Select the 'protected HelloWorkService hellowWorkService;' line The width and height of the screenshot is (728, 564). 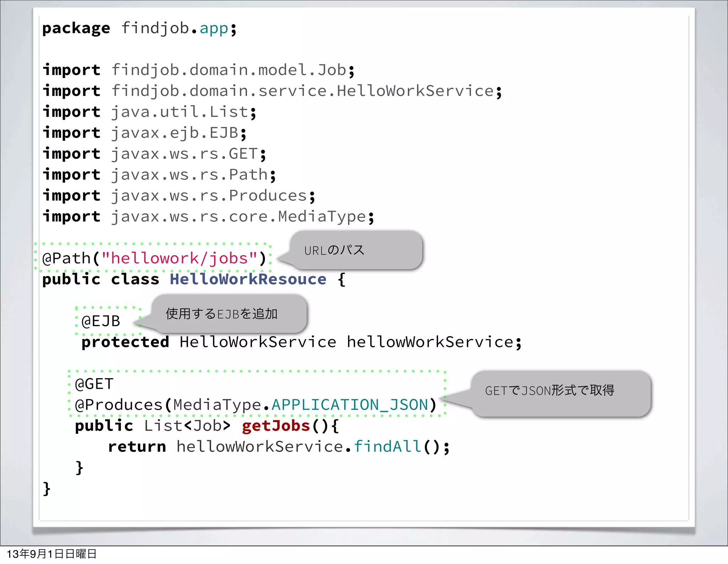click(x=301, y=342)
